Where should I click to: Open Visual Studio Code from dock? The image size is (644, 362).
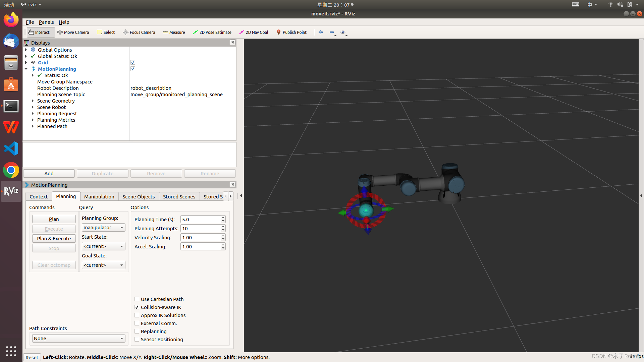[11, 148]
